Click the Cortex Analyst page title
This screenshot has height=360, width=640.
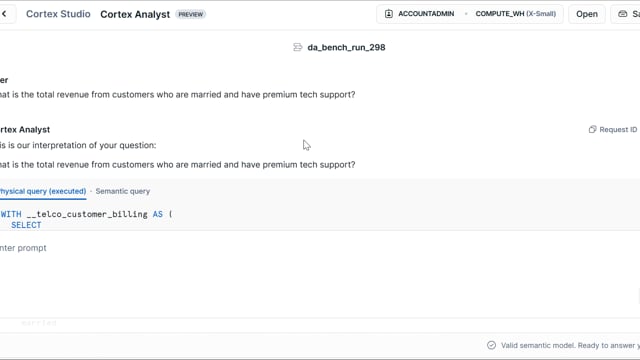(135, 14)
